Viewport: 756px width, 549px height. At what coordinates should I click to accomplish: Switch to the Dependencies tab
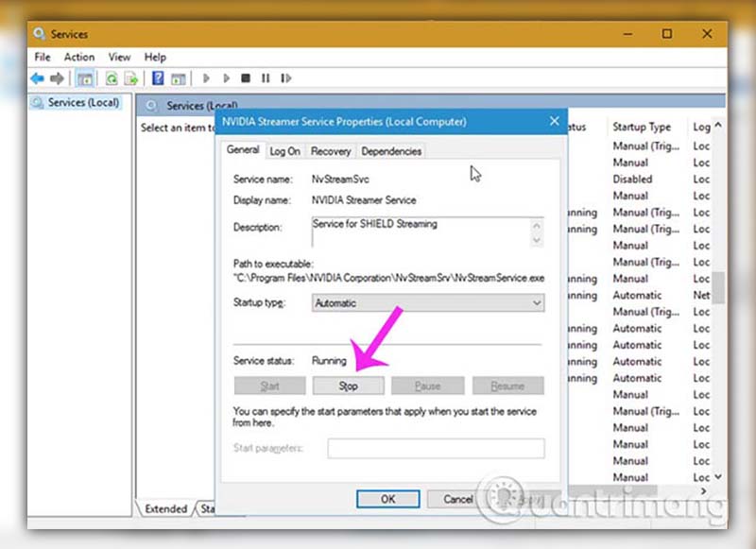coord(391,151)
